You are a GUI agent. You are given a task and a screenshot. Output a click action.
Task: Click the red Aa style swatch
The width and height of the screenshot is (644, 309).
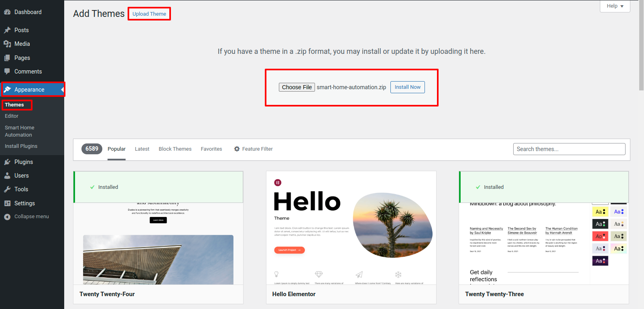click(600, 236)
